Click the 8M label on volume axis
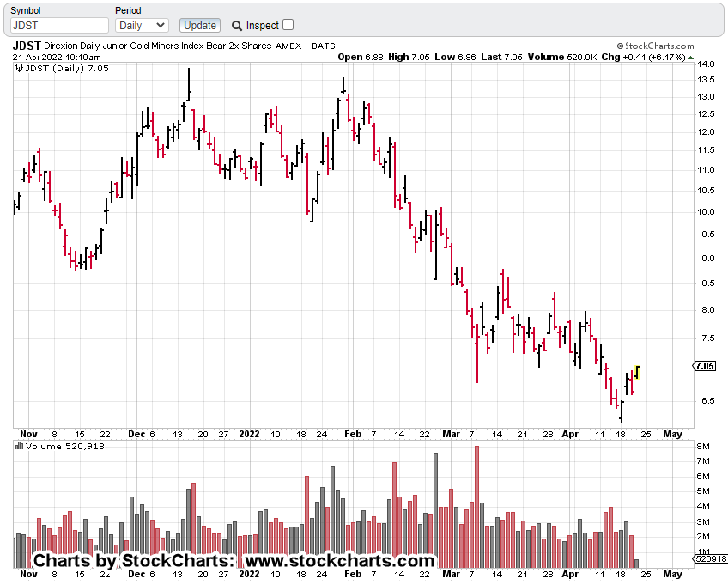The width and height of the screenshot is (728, 585). click(701, 448)
